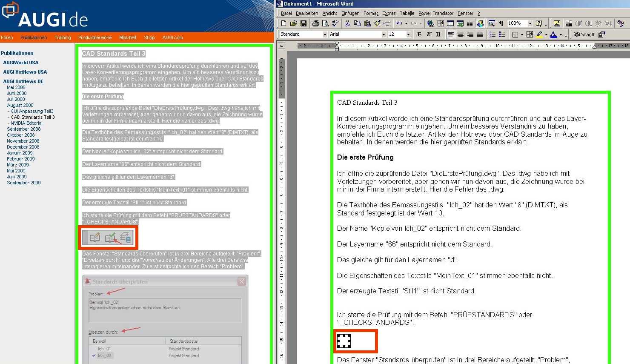Toggle paragraph marks display
Image resolution: width=630 pixels, height=364 pixels.
(501, 23)
